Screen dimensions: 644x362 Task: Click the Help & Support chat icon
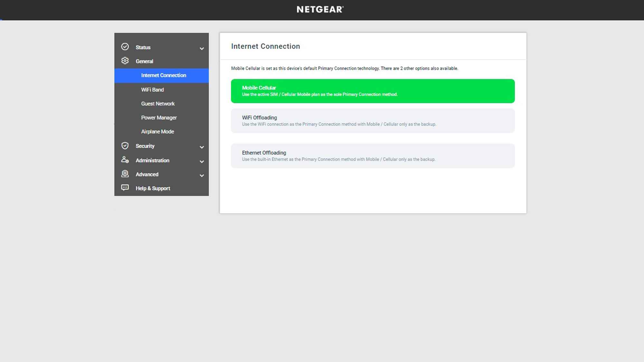click(125, 188)
